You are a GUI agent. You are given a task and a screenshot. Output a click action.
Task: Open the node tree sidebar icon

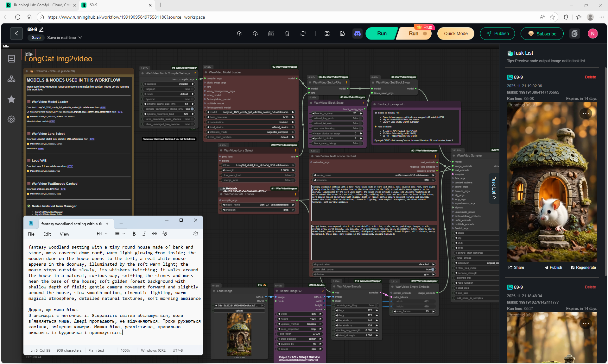[11, 79]
